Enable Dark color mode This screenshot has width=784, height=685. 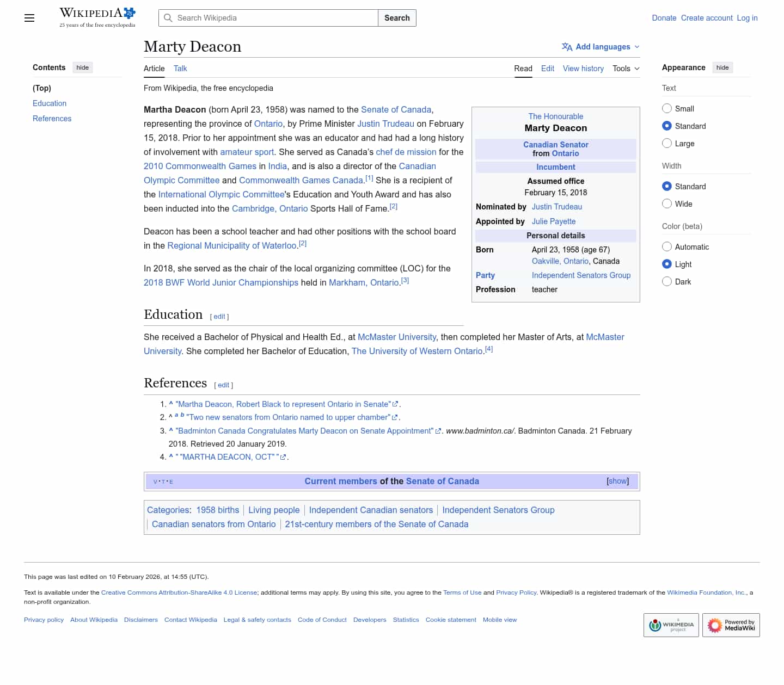coord(667,281)
